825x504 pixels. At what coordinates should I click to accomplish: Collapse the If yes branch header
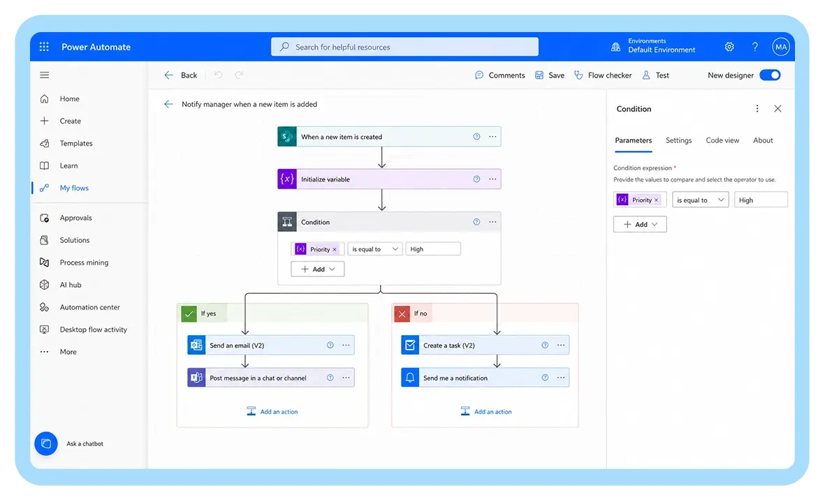click(x=272, y=313)
